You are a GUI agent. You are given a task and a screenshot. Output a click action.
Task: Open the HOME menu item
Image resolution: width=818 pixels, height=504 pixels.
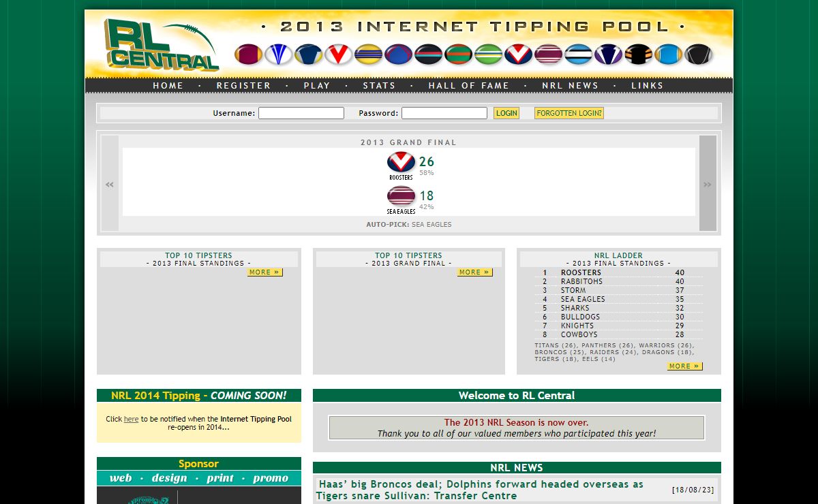(x=168, y=86)
